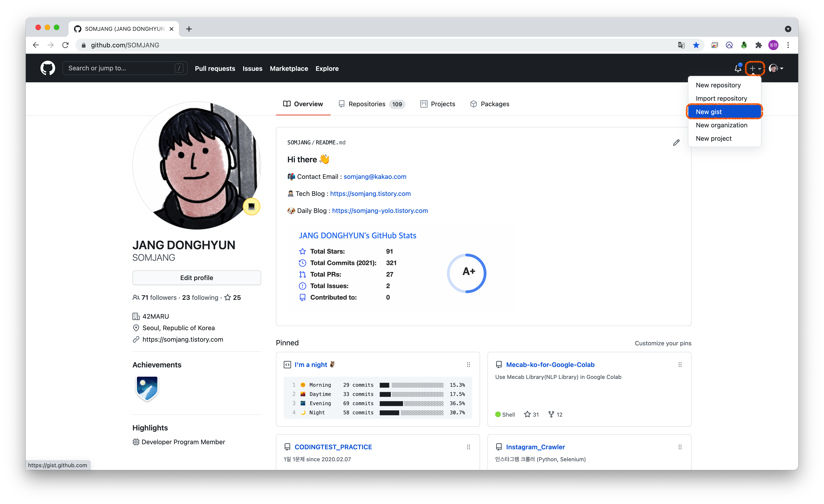This screenshot has height=504, width=824.
Task: Open the Chrome three-dot menu
Action: (x=788, y=45)
